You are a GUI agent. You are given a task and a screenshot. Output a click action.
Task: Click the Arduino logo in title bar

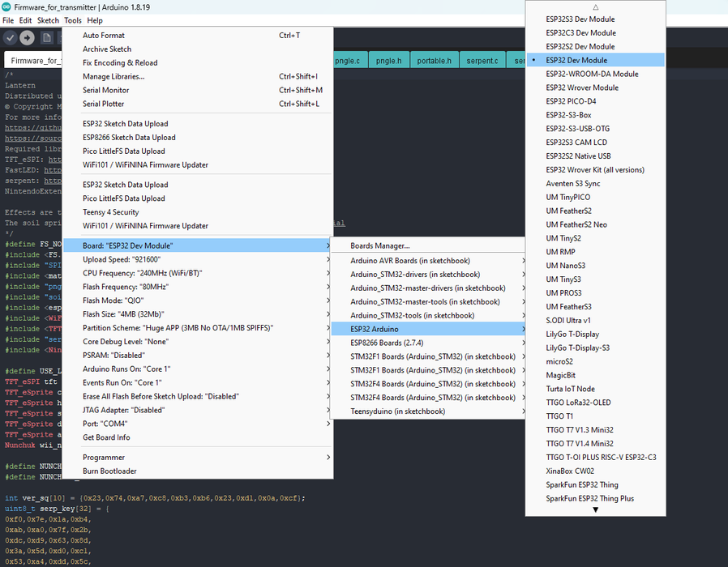(6, 7)
